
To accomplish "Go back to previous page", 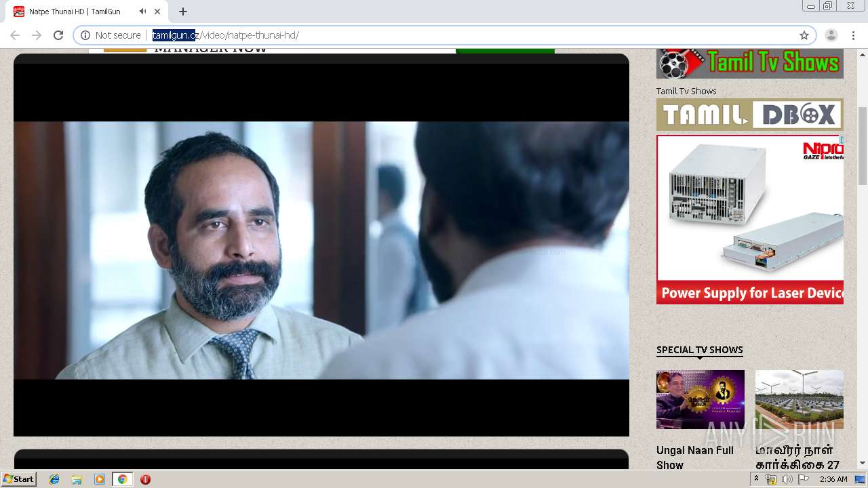I will point(15,35).
